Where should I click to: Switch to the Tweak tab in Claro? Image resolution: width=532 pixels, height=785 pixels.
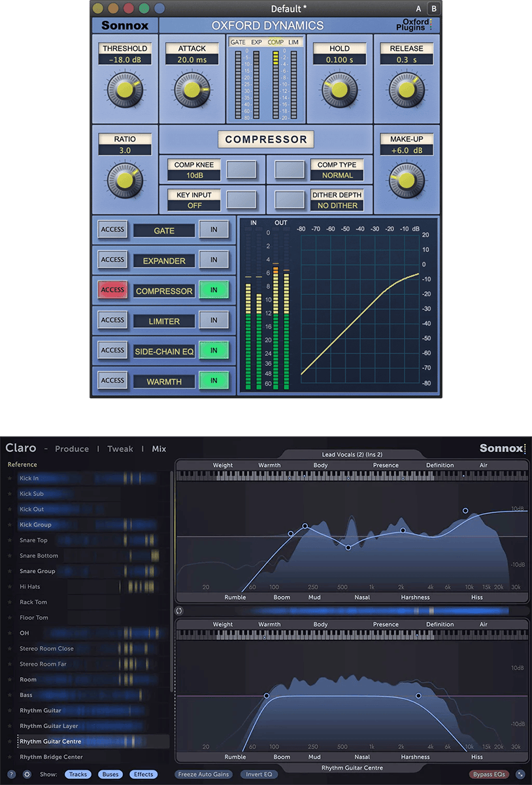pyautogui.click(x=120, y=449)
